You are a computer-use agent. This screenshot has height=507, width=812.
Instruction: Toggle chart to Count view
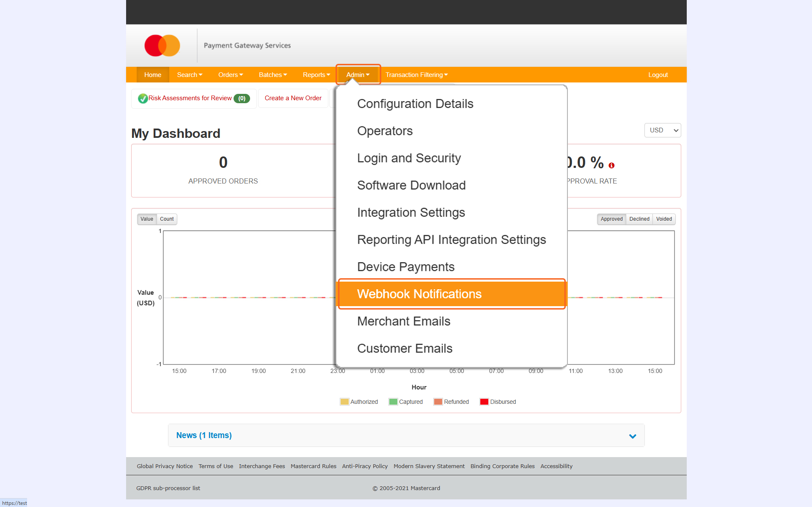[167, 219]
